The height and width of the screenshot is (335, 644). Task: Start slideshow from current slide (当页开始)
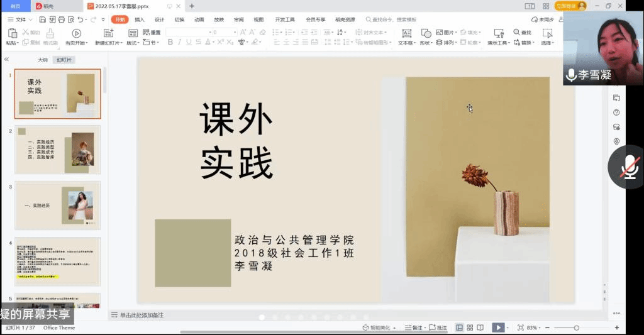76,33
